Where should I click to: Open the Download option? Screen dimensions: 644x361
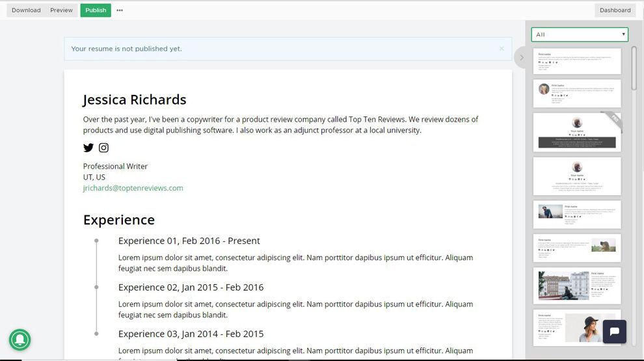point(26,10)
